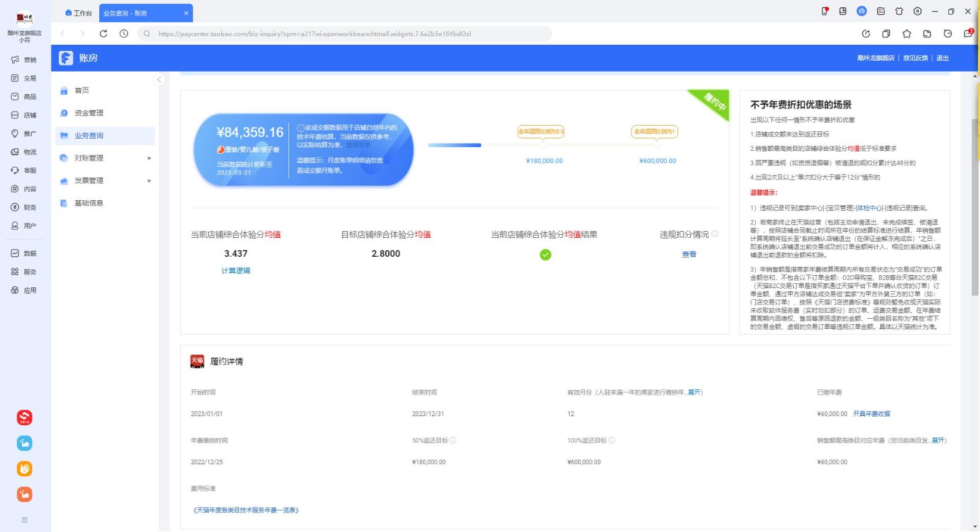Open the hexagon settings icon
This screenshot has width=980, height=532.
click(918, 11)
